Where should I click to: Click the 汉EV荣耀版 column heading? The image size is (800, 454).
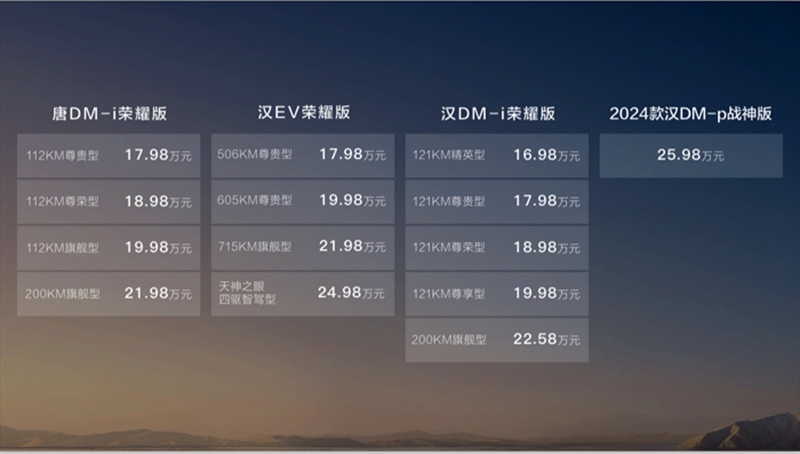coord(304,112)
